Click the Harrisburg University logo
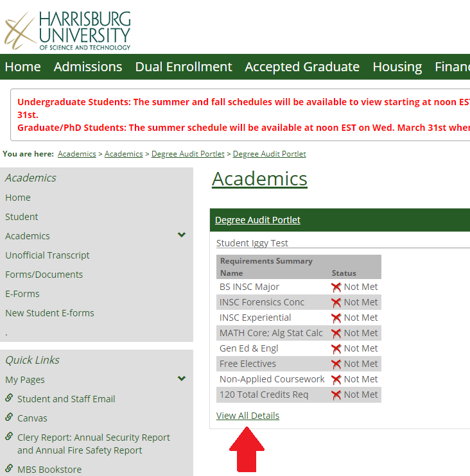470x476 pixels. pos(67,30)
